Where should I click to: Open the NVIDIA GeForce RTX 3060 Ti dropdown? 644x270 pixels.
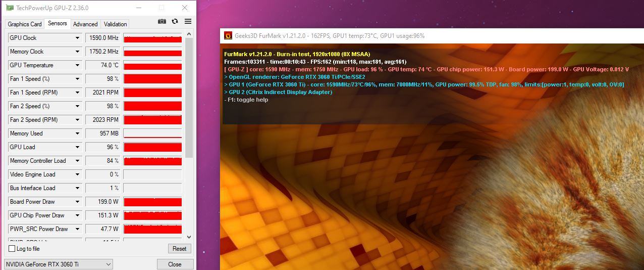pos(59,264)
